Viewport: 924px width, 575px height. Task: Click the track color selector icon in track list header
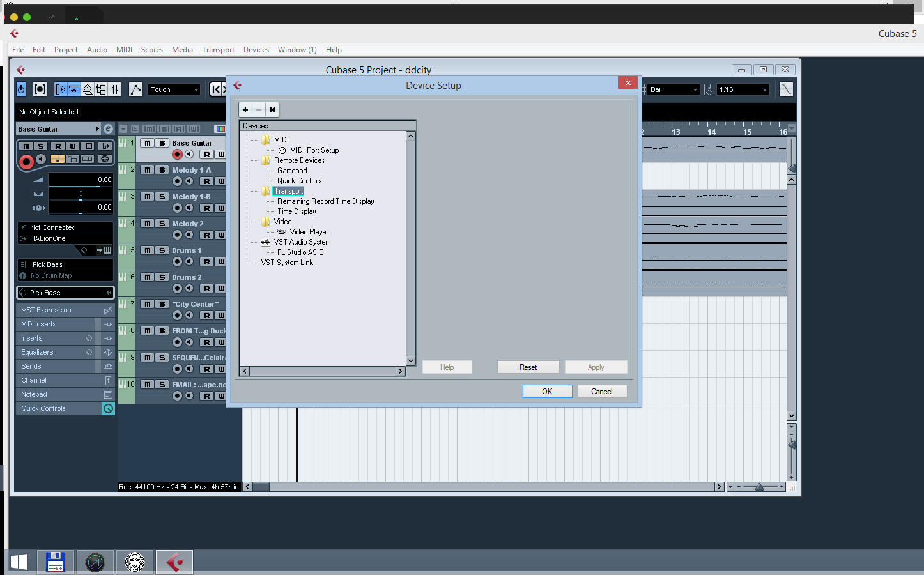[220, 129]
